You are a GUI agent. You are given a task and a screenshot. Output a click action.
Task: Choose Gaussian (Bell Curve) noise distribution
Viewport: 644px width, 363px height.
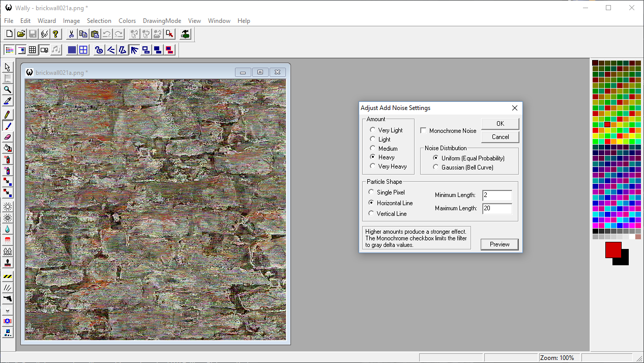coord(436,167)
